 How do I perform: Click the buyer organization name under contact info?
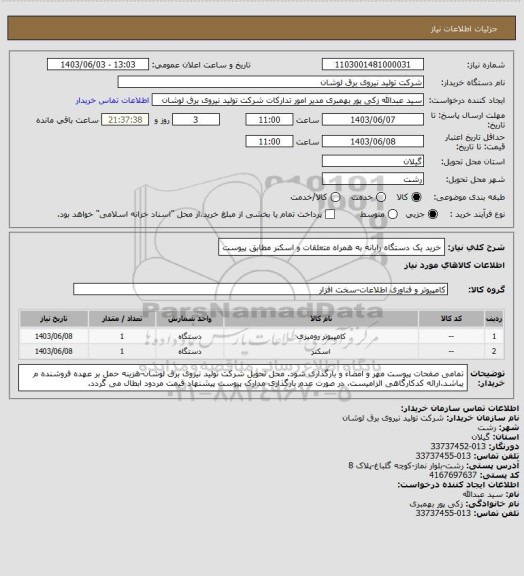click(x=393, y=418)
